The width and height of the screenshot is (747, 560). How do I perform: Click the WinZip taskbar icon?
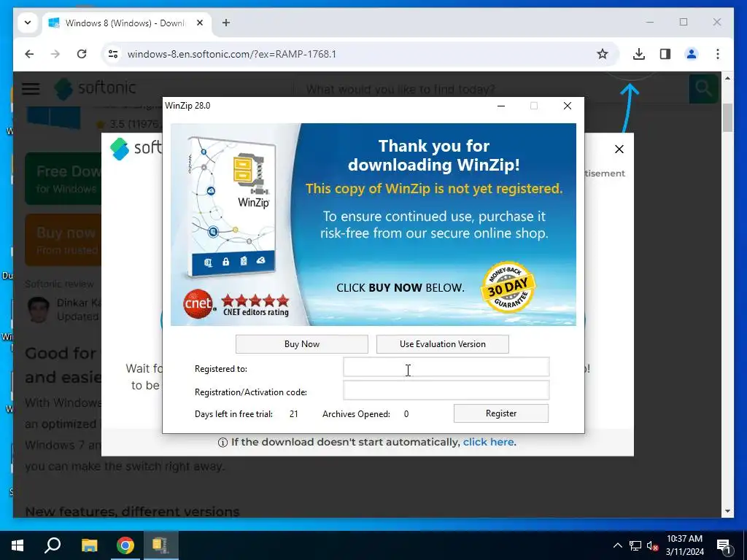(x=161, y=545)
